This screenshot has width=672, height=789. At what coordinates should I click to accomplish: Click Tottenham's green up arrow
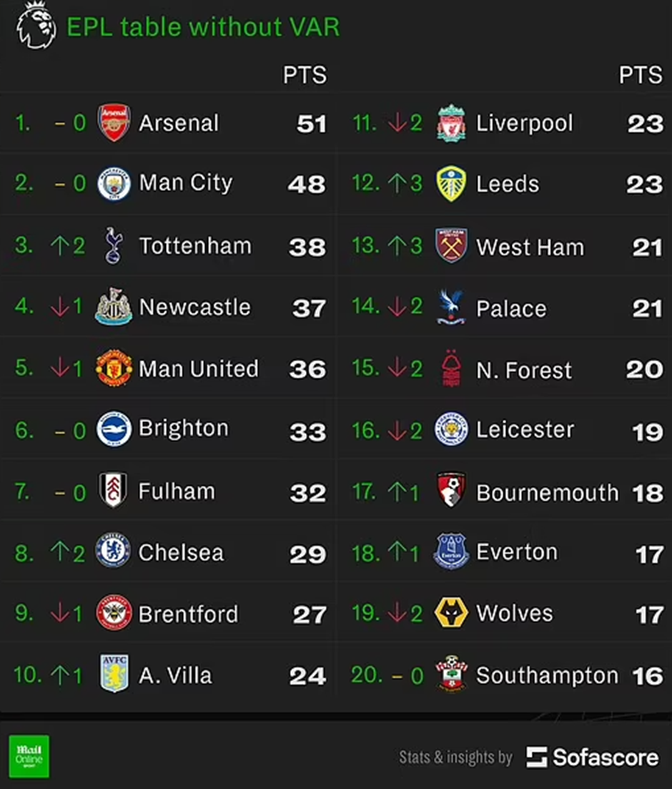[x=59, y=245]
